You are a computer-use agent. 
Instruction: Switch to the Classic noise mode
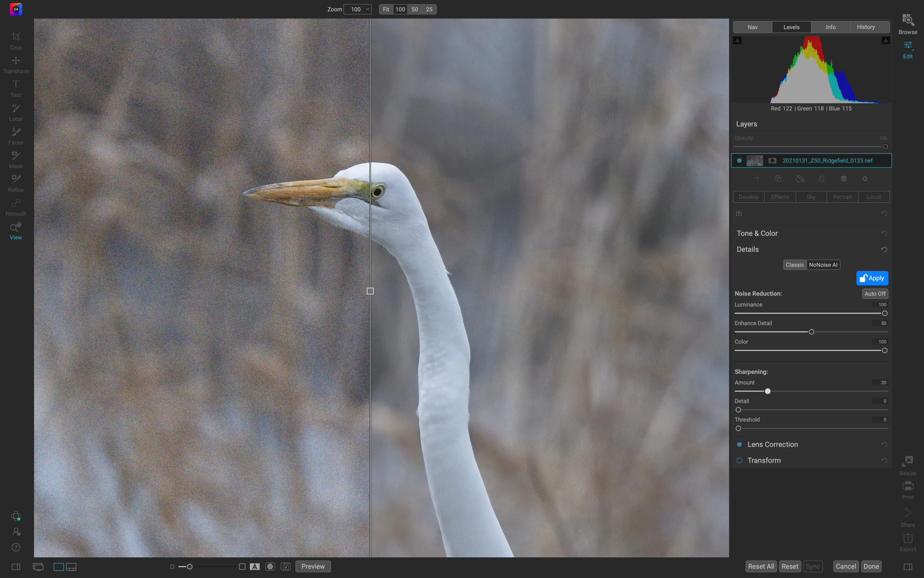pyautogui.click(x=795, y=264)
